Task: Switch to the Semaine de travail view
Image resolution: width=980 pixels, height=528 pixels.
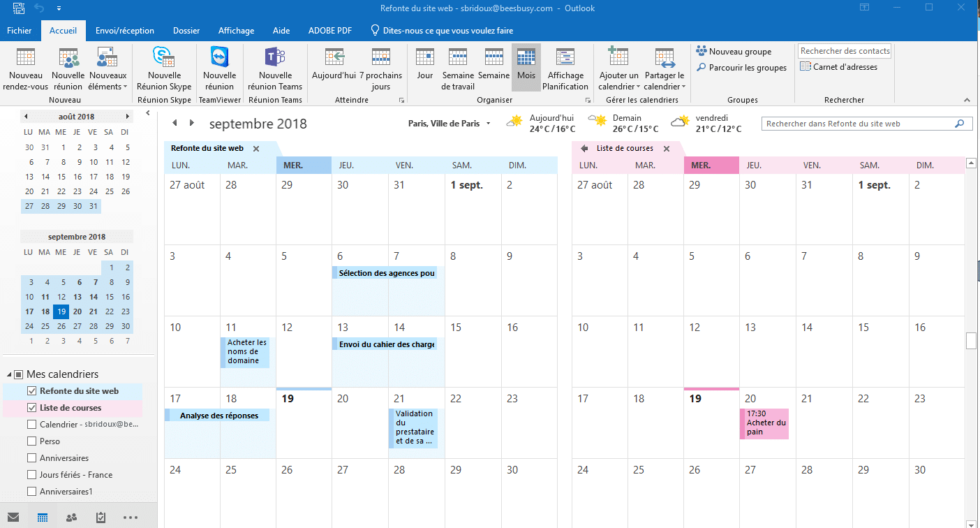Action: pos(458,69)
